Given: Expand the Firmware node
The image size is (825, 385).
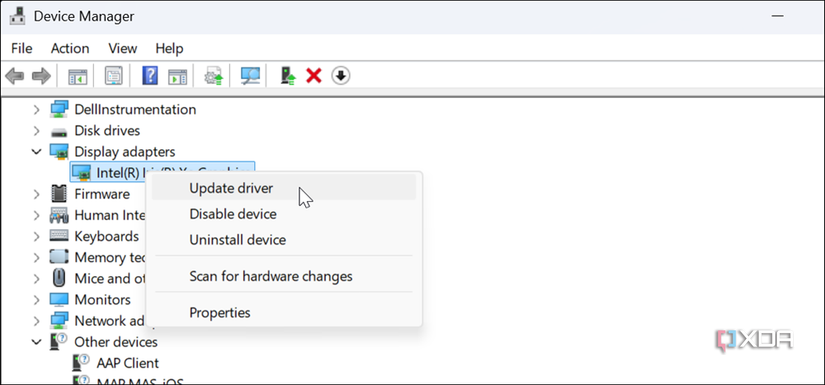Looking at the screenshot, I should (36, 194).
